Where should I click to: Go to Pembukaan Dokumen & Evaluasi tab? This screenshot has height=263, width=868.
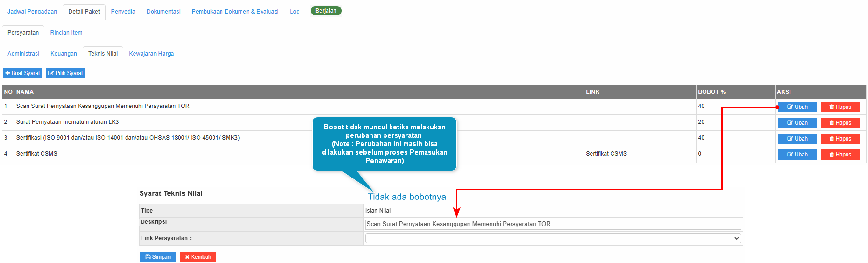point(235,12)
